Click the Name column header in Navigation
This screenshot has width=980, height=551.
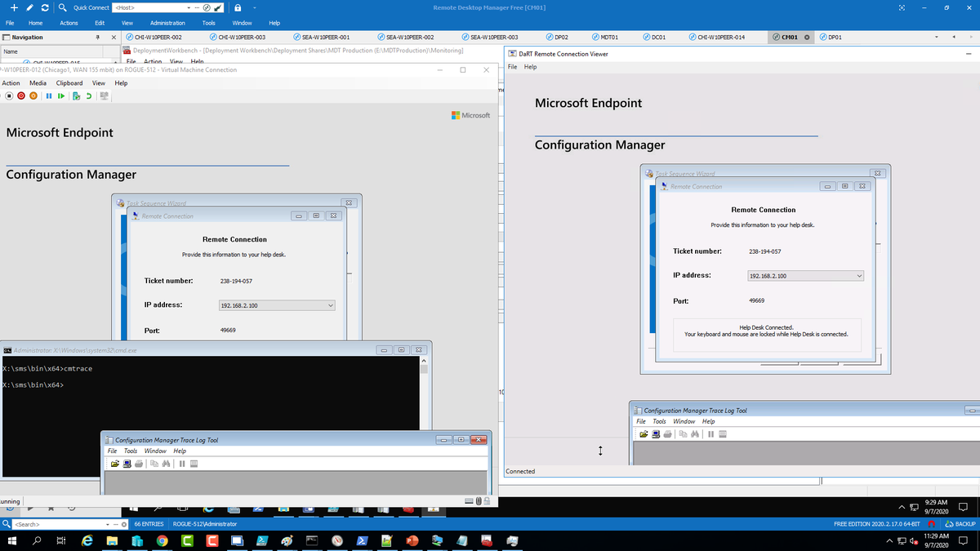click(x=51, y=51)
